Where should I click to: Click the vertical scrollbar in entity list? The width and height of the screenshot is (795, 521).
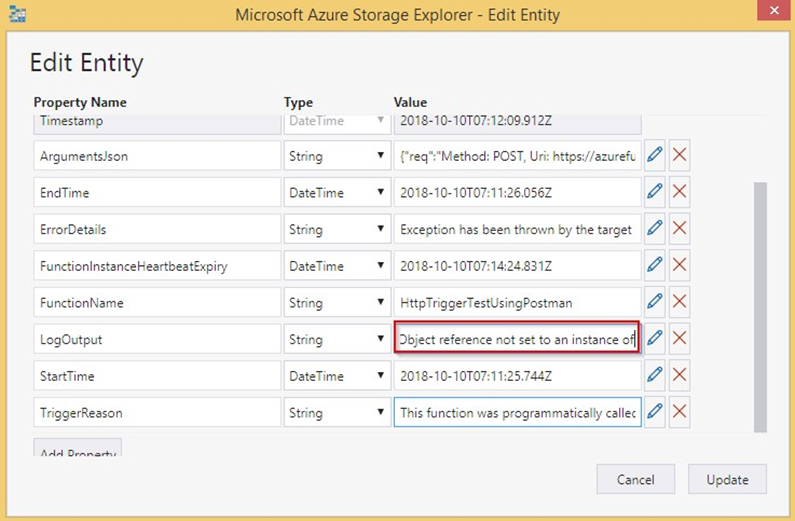tap(759, 300)
